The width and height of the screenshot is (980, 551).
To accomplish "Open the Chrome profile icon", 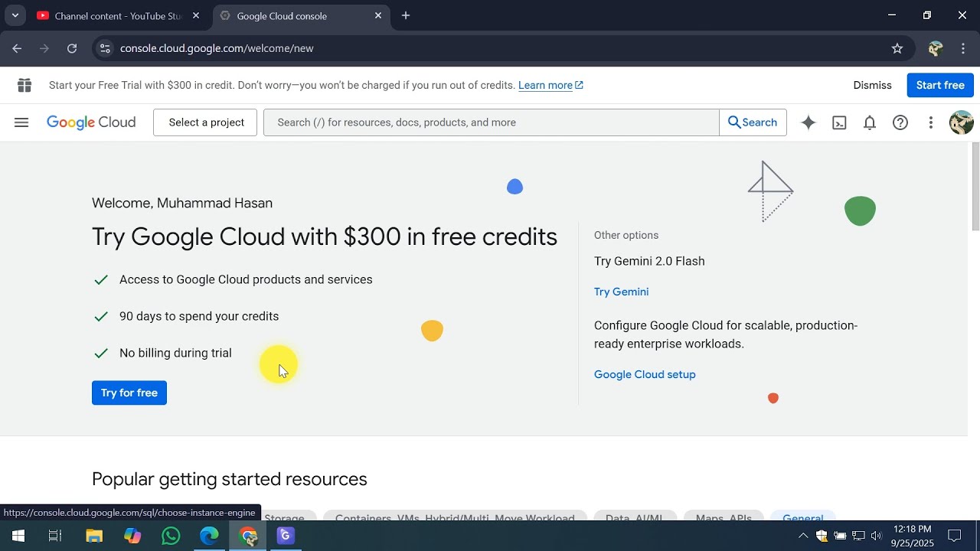I will pos(935,48).
